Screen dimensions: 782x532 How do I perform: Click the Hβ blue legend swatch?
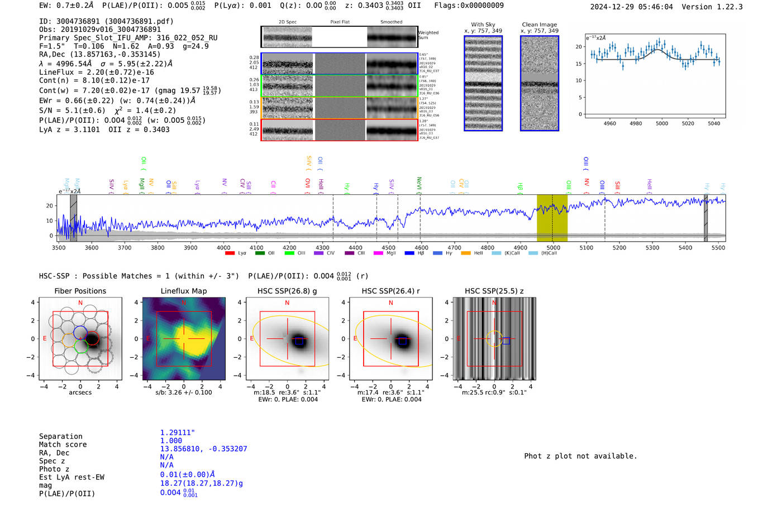click(x=409, y=253)
